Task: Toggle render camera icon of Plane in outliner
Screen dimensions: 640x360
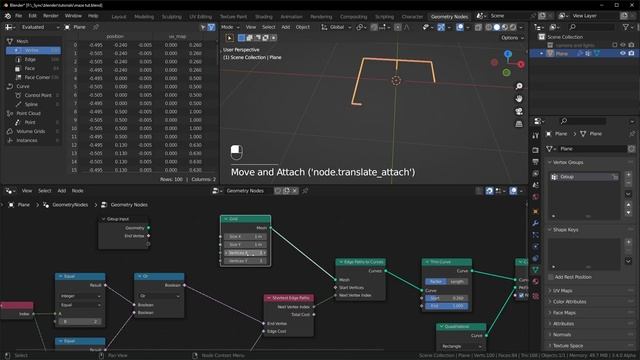Action: 631,53
